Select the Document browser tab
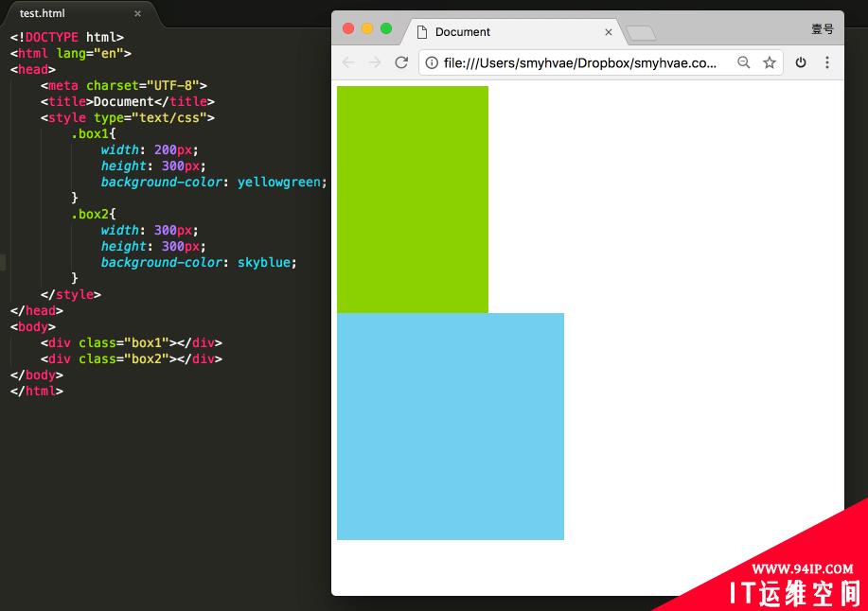This screenshot has height=611, width=868. pyautogui.click(x=515, y=32)
